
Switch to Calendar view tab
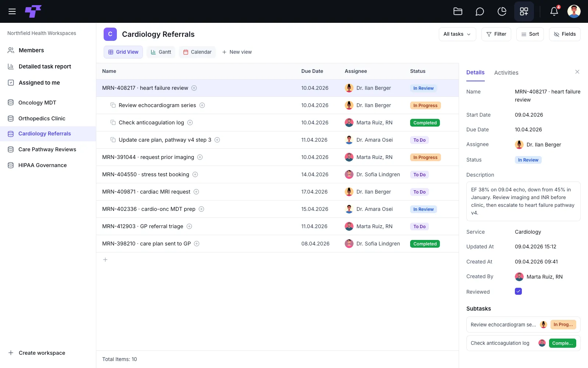click(x=197, y=52)
